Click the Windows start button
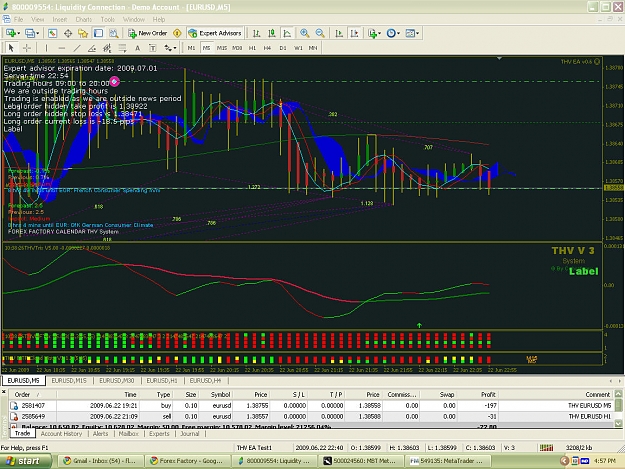This screenshot has height=469, width=625. [x=24, y=461]
